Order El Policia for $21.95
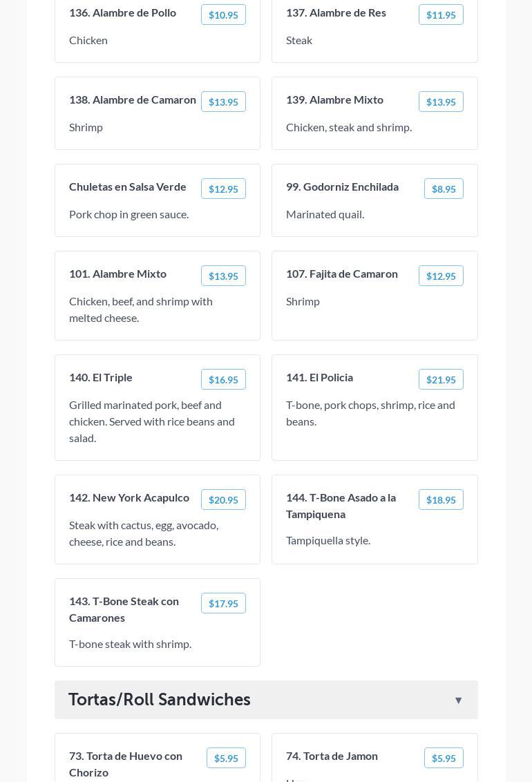Viewport: 532px width, 782px height. click(x=441, y=380)
